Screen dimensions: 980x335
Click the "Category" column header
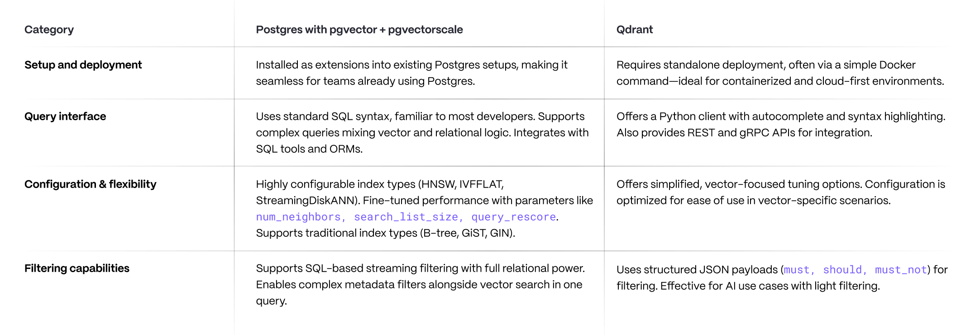(49, 30)
